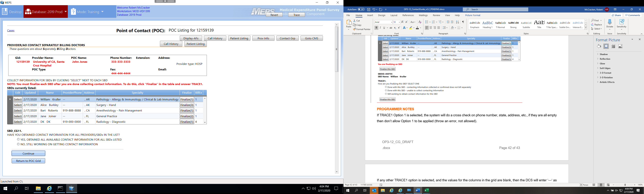Select YES, obtained all contact information option
Screen dimensions: 644x194
point(18,139)
